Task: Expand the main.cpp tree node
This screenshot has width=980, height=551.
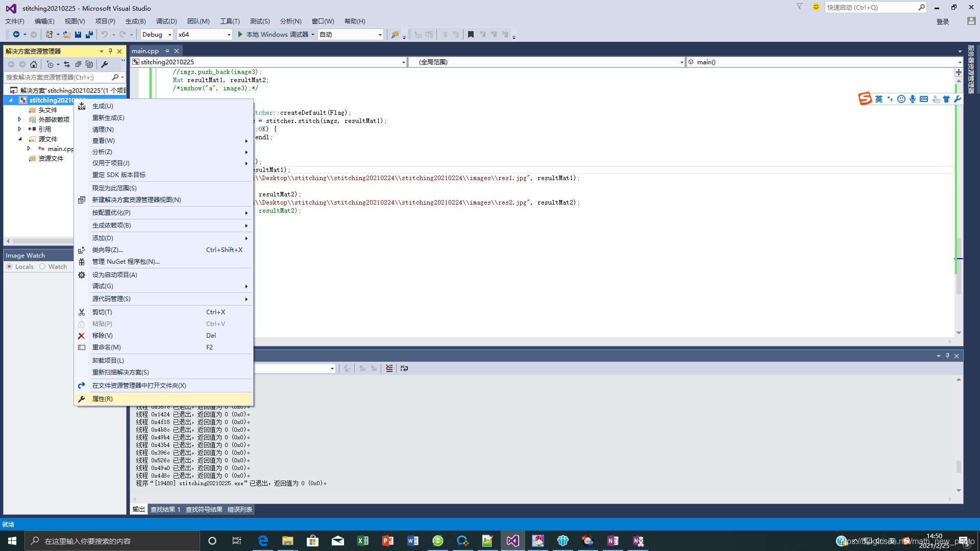Action: 29,148
